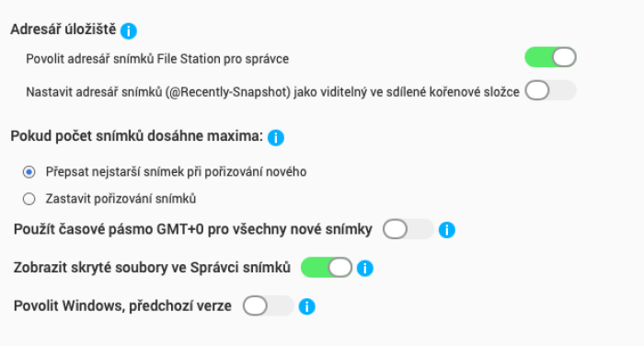Turn off Zobrazit skryté soubory ve Správci snímků
The width and height of the screenshot is (644, 346).
(327, 268)
